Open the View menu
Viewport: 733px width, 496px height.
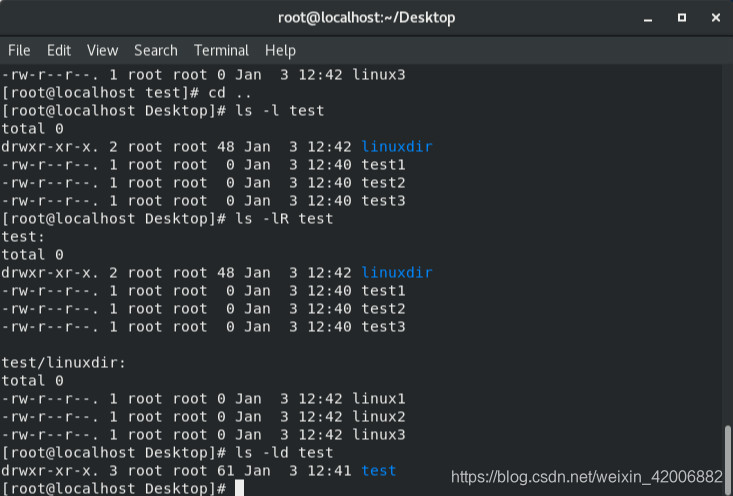(102, 50)
